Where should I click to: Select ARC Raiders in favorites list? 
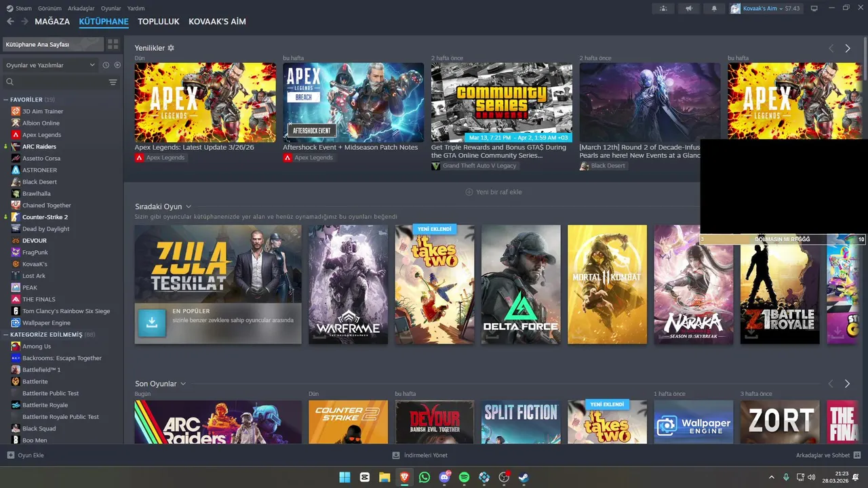(39, 146)
